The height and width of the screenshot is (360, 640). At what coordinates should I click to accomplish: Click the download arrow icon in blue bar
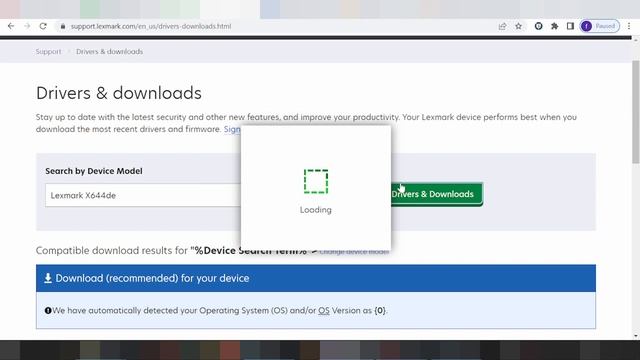point(48,278)
